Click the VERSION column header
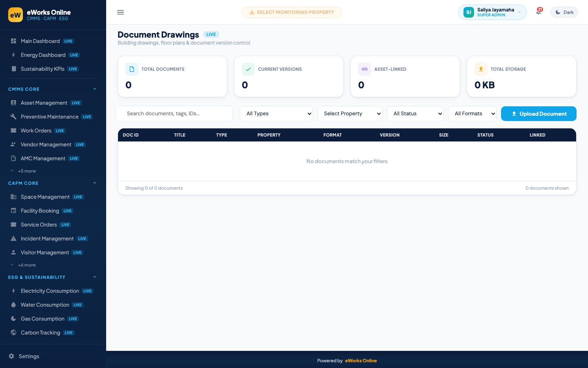 [390, 135]
